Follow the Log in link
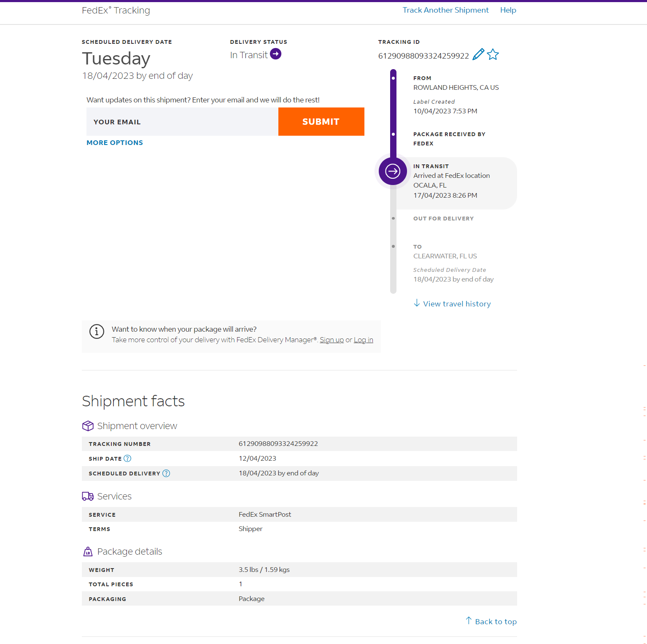This screenshot has height=644, width=647. (x=363, y=340)
